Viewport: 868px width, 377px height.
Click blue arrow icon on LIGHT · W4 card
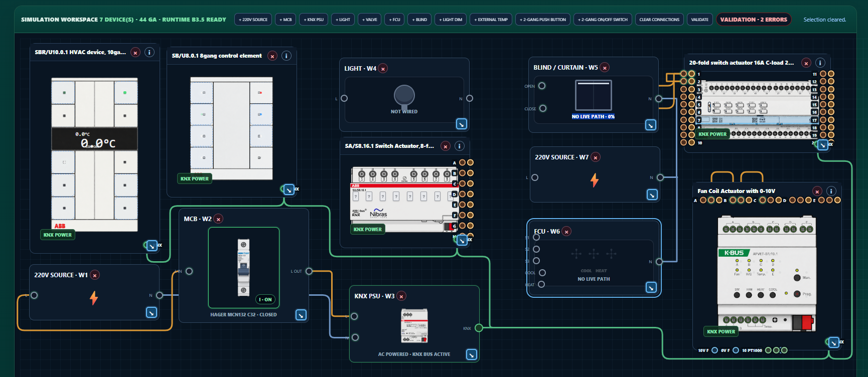(x=462, y=124)
